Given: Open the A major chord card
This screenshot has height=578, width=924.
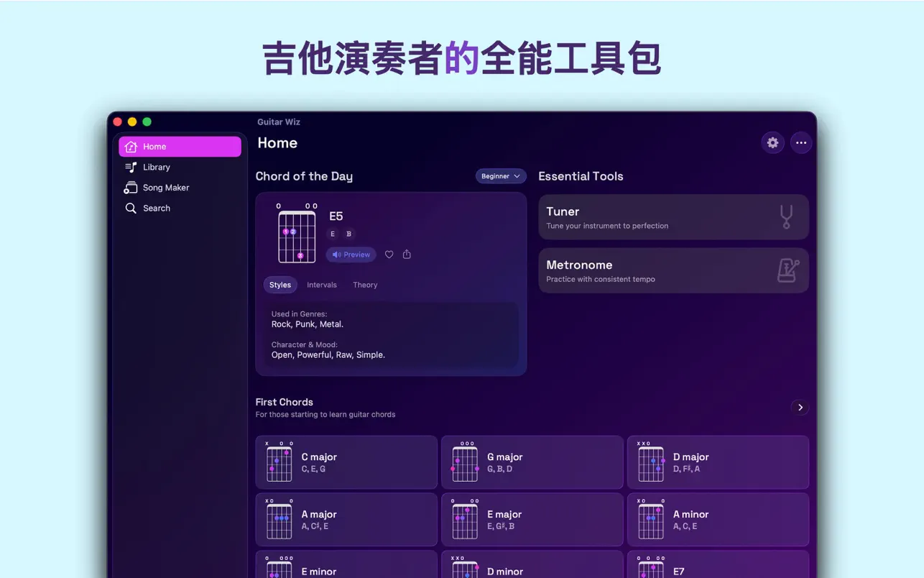Looking at the screenshot, I should coord(346,520).
